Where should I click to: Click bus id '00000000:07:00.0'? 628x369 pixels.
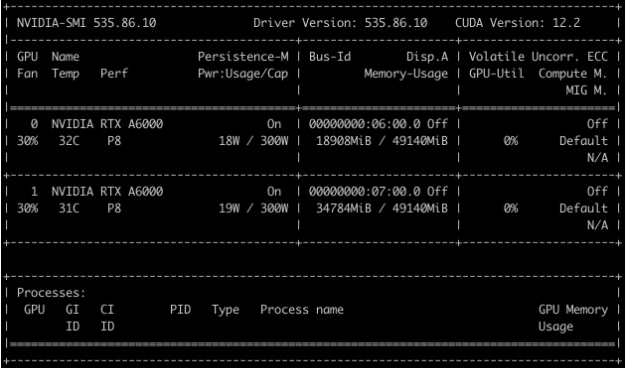365,192
